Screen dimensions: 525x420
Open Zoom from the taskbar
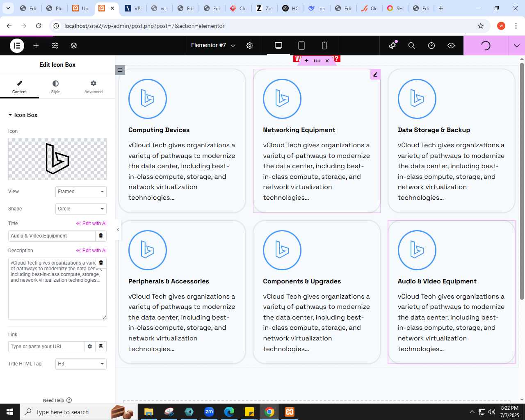point(209,412)
